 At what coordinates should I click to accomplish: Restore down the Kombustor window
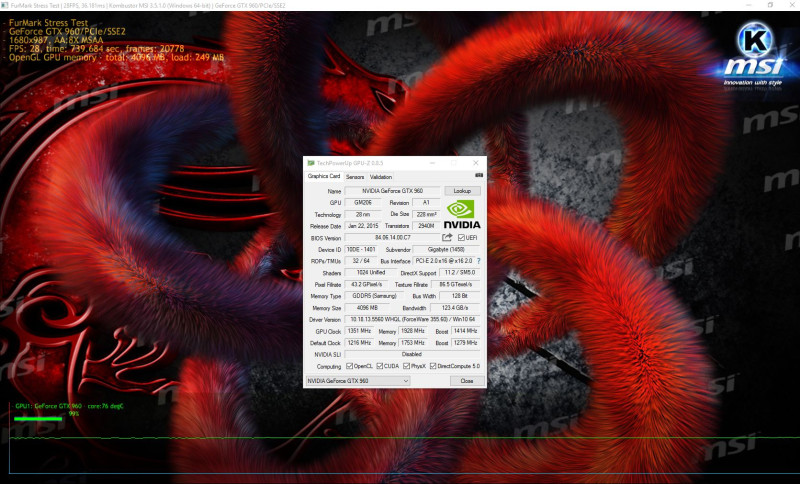[770, 5]
